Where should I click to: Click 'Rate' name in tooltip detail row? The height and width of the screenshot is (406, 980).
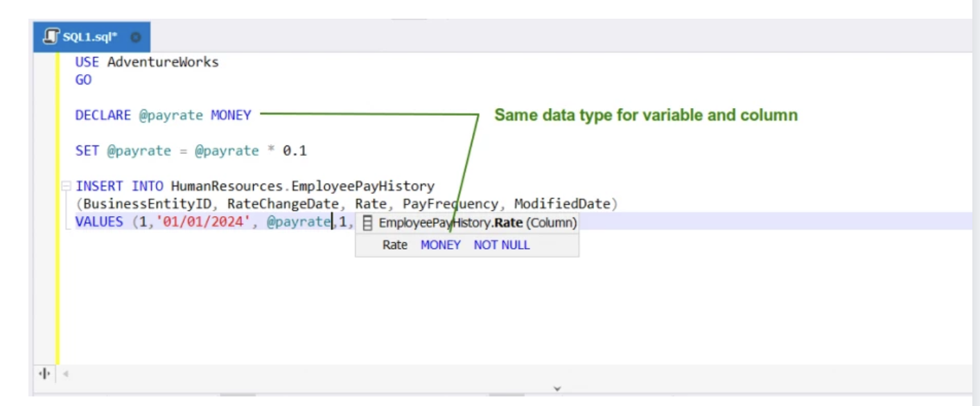pyautogui.click(x=395, y=245)
